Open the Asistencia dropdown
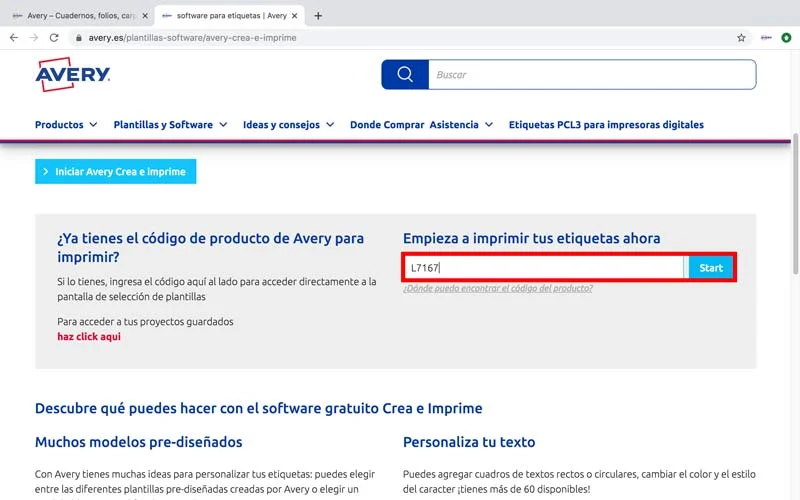The image size is (800, 500). click(x=461, y=124)
